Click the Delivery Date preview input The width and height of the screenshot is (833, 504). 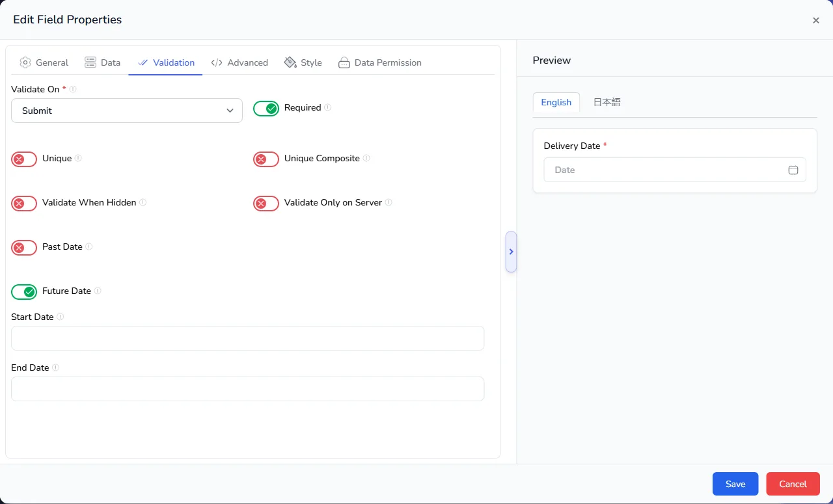coord(675,170)
